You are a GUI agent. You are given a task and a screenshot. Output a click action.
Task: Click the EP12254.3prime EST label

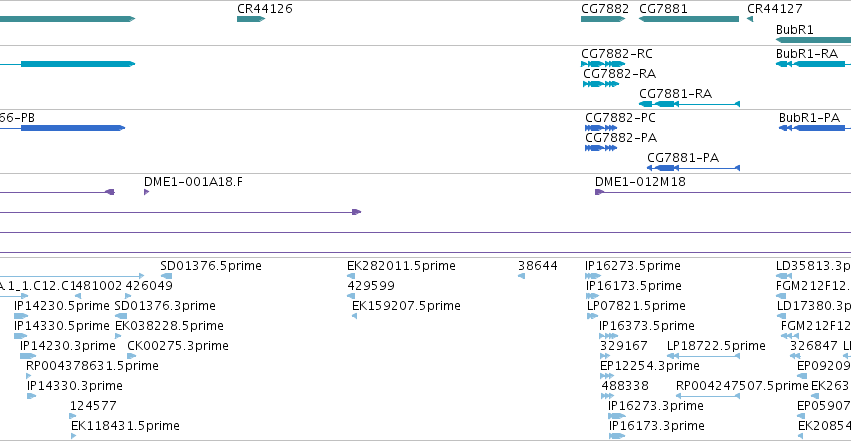650,366
